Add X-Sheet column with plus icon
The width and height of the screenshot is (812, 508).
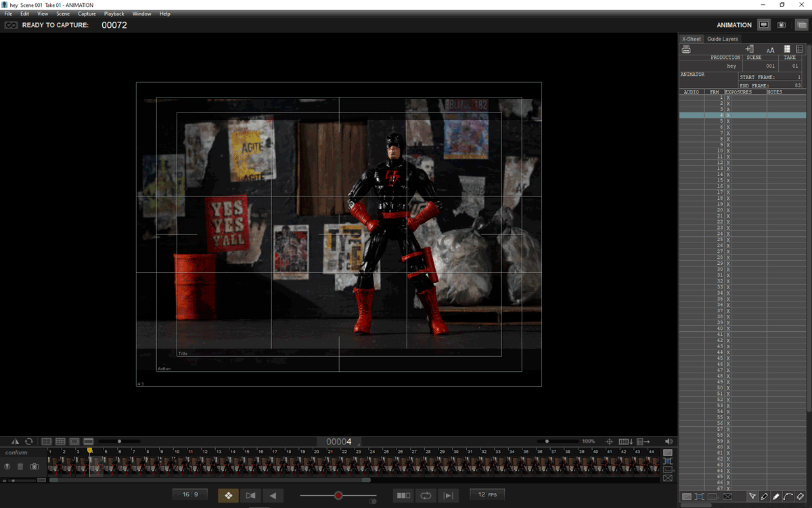[x=750, y=49]
